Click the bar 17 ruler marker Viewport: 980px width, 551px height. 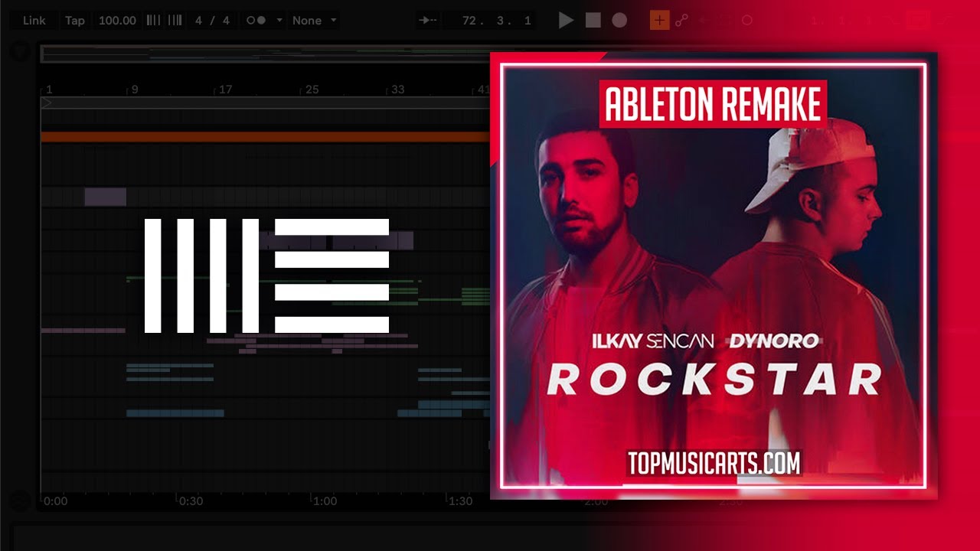pyautogui.click(x=225, y=90)
